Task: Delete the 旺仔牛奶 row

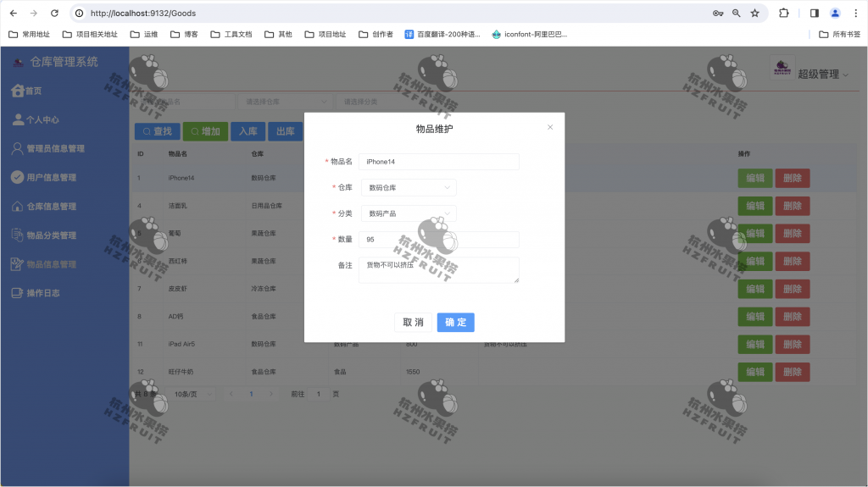Action: click(x=793, y=372)
